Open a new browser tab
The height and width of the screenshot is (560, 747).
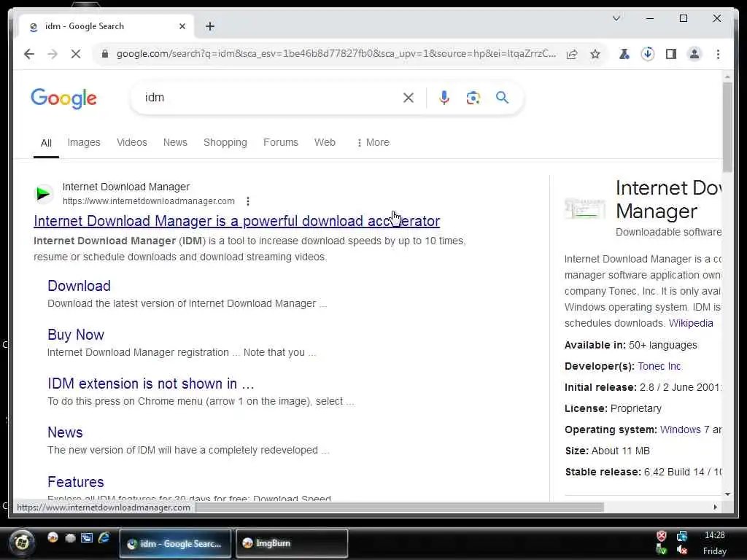tap(210, 26)
